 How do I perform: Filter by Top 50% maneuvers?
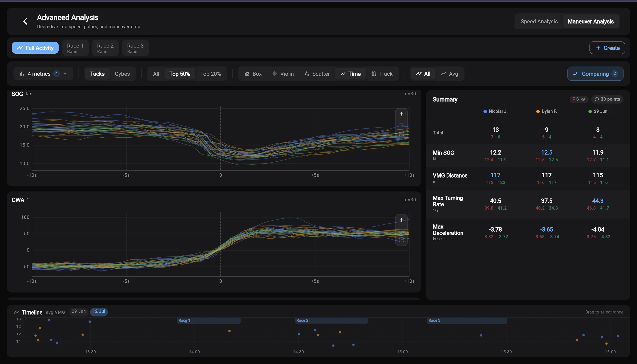[x=179, y=74]
